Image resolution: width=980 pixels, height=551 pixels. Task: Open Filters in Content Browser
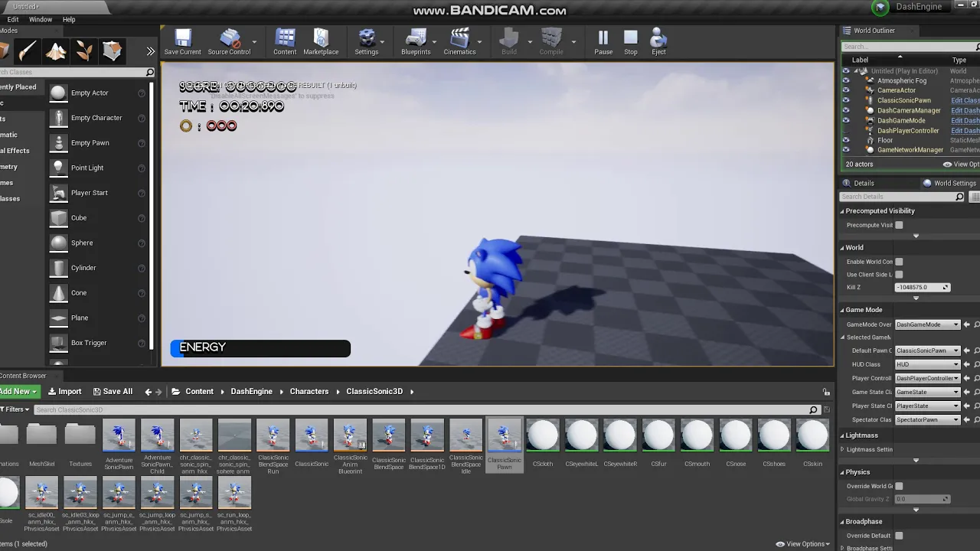(x=15, y=409)
